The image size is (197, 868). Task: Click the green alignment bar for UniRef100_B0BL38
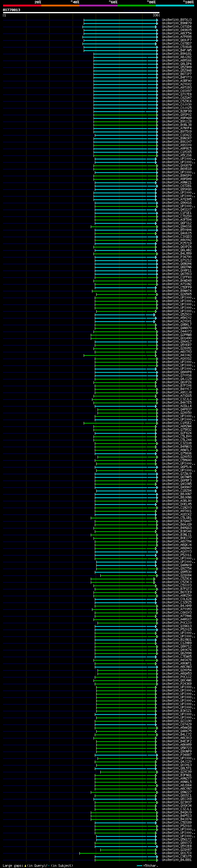coord(126,125)
